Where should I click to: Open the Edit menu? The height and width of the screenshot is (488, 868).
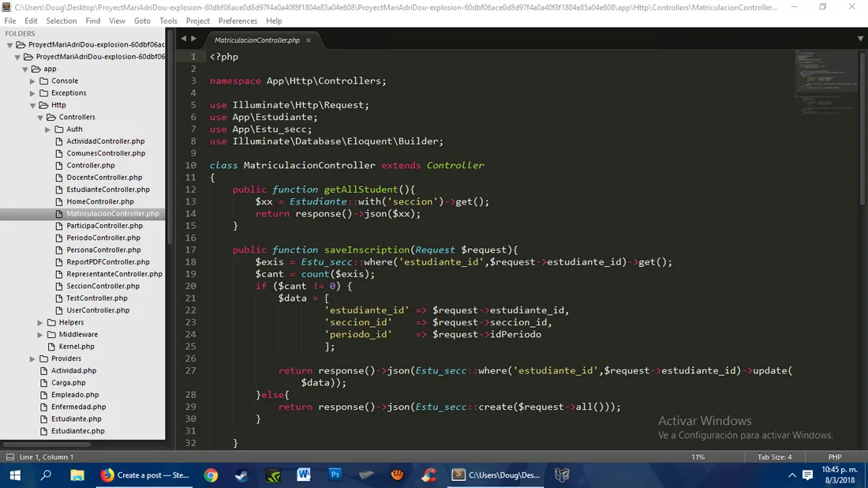click(31, 21)
